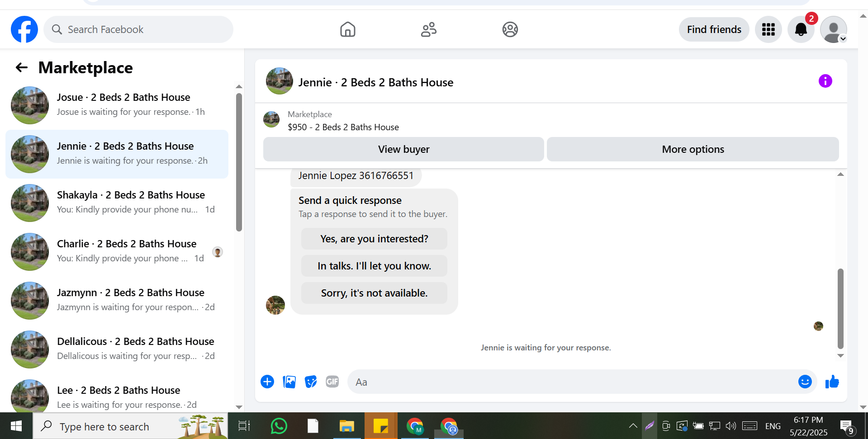Open Task View on taskbar

click(x=244, y=426)
